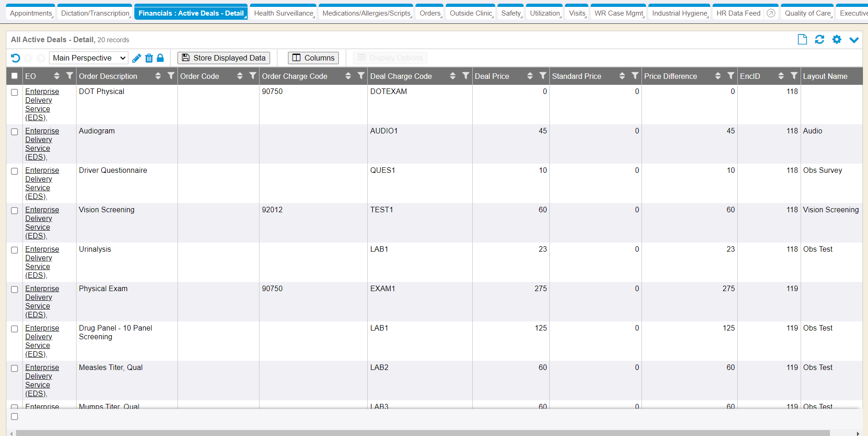
Task: Click the Store Displayed Data button
Action: pos(224,58)
